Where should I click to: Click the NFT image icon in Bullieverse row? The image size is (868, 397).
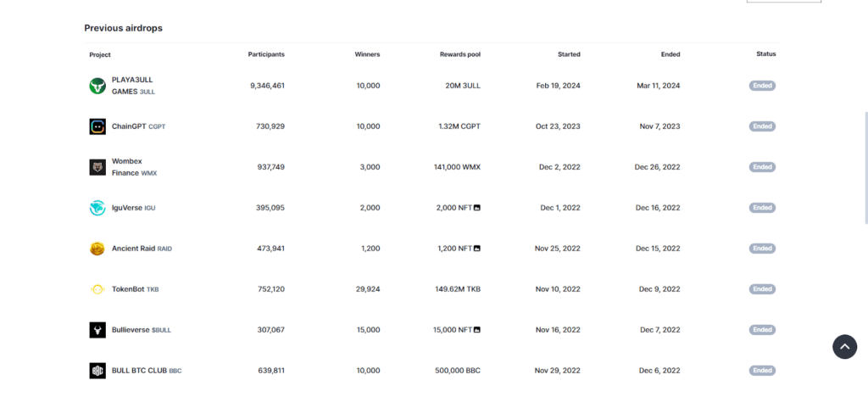tap(477, 329)
